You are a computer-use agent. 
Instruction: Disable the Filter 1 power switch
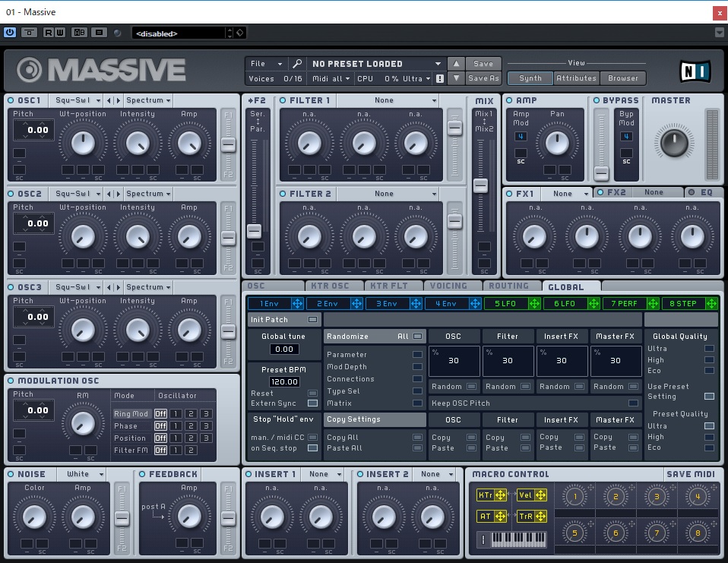pyautogui.click(x=283, y=100)
